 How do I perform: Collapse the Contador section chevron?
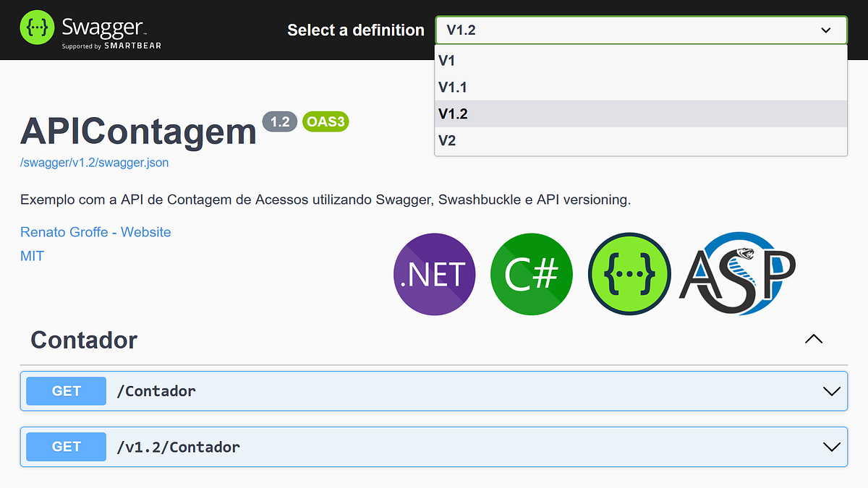813,338
